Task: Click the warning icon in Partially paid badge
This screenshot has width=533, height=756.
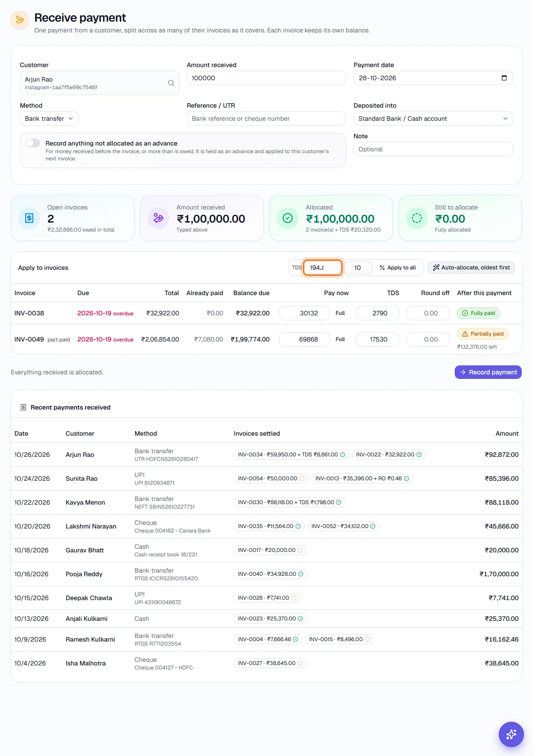Action: (465, 334)
